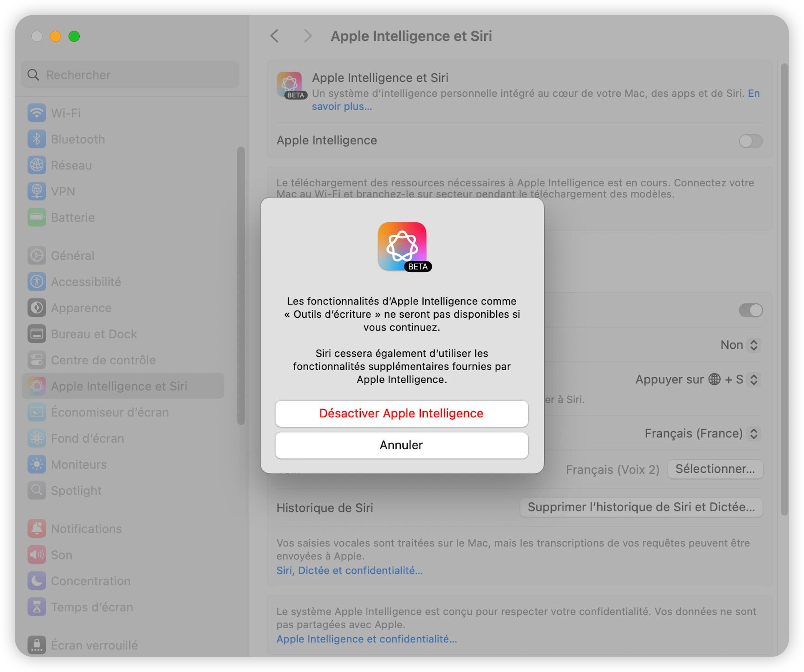Click Supprimer l'historique de Siri et Dictée…
The width and height of the screenshot is (804, 672).
[641, 507]
